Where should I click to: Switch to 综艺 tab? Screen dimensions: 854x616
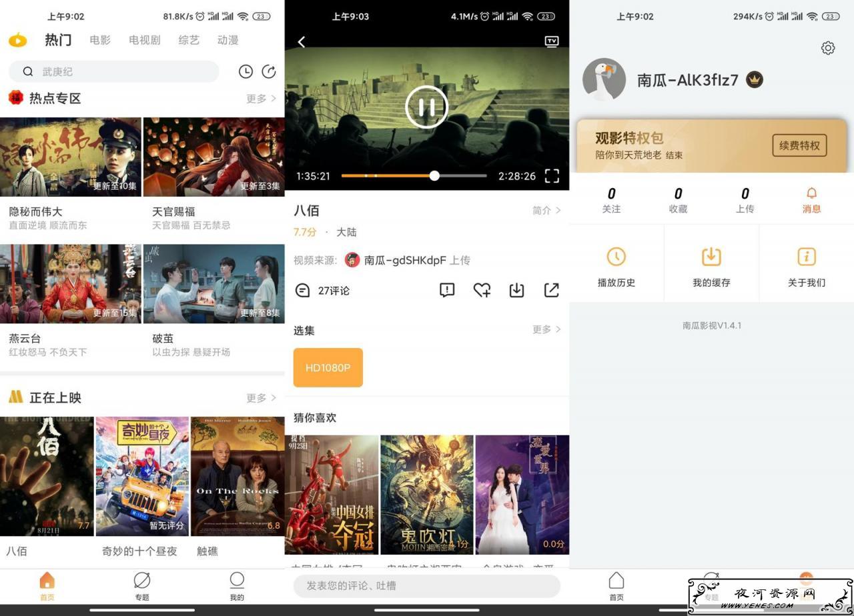[189, 40]
